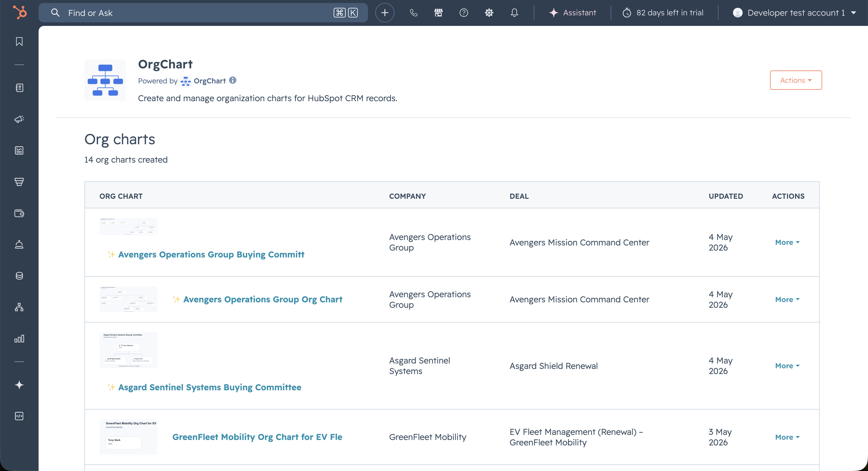Click the Find or Ask search field

(x=203, y=13)
